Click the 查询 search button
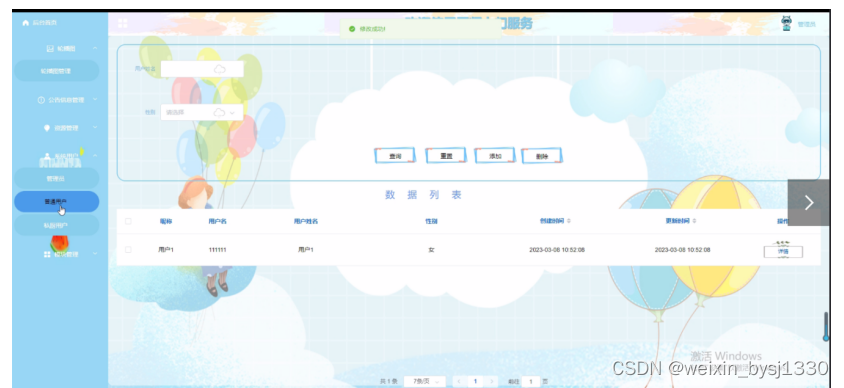 coord(395,156)
